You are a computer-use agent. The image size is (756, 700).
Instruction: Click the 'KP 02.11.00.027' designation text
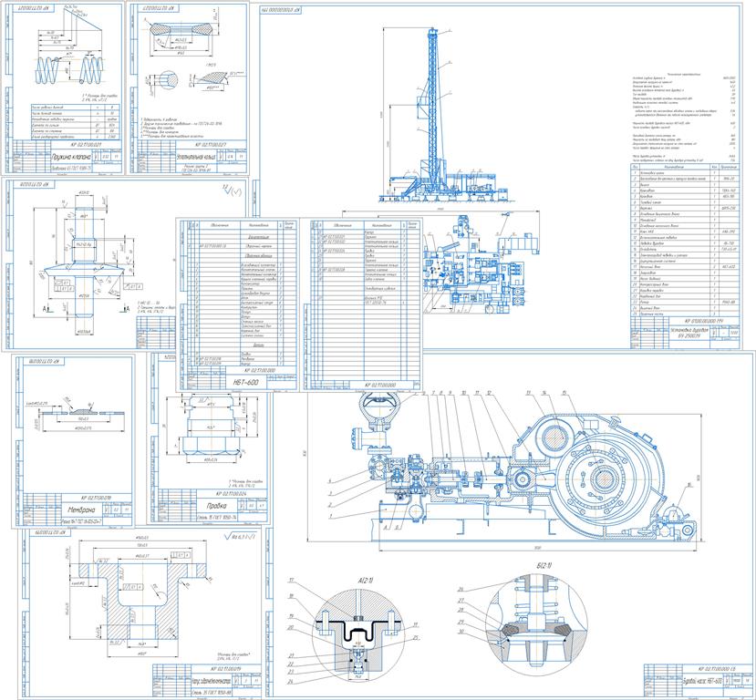pyautogui.click(x=211, y=144)
